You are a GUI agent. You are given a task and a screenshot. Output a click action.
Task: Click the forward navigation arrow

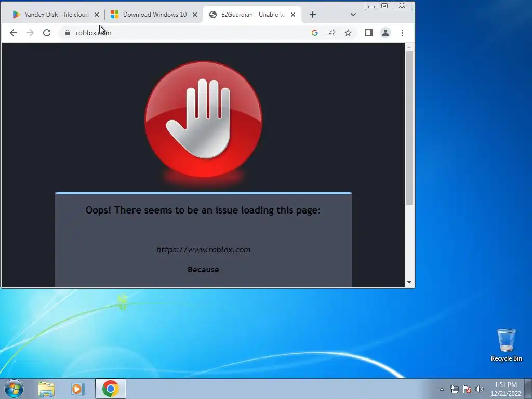[30, 33]
